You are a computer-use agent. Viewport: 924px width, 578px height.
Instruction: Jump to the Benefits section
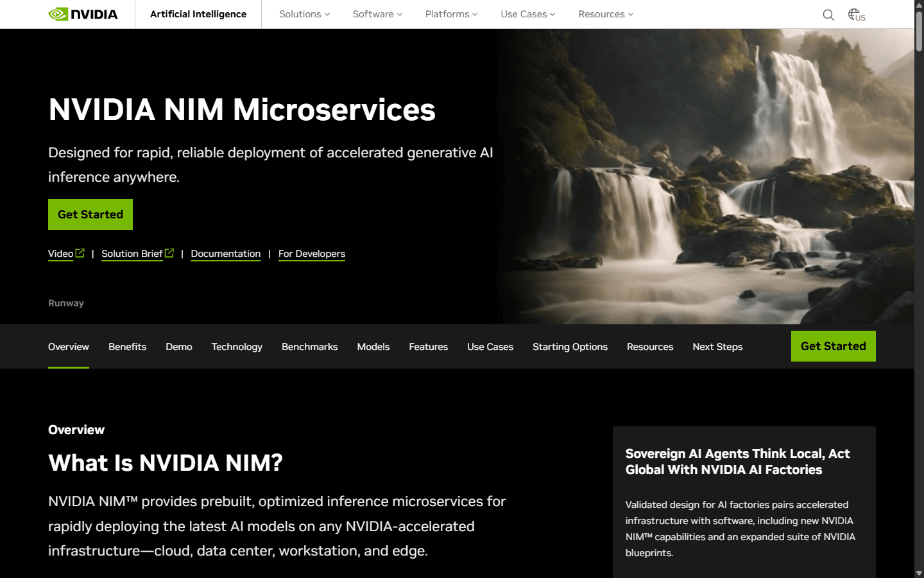pyautogui.click(x=127, y=347)
